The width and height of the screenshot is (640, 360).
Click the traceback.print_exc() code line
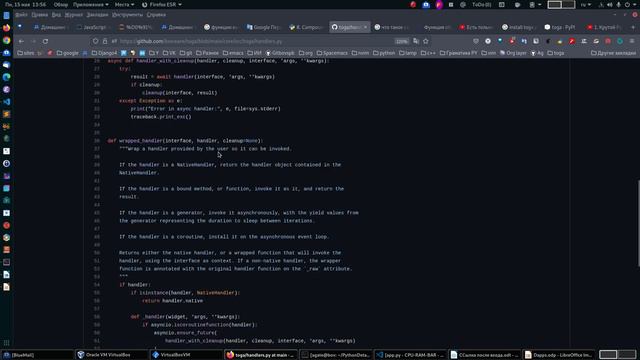[x=161, y=117]
